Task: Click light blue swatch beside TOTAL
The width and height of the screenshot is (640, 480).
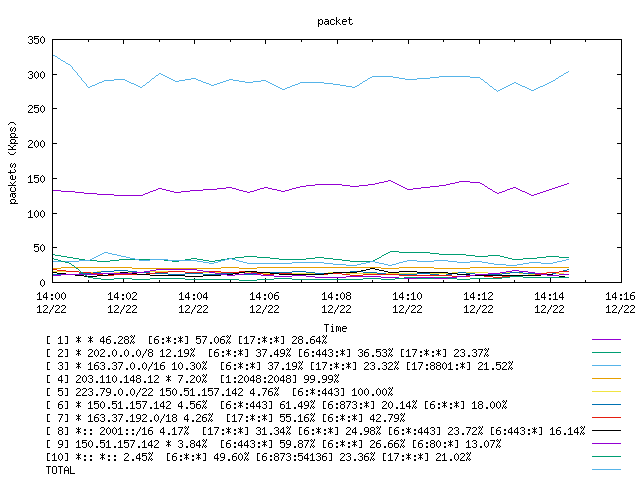Action: [606, 470]
